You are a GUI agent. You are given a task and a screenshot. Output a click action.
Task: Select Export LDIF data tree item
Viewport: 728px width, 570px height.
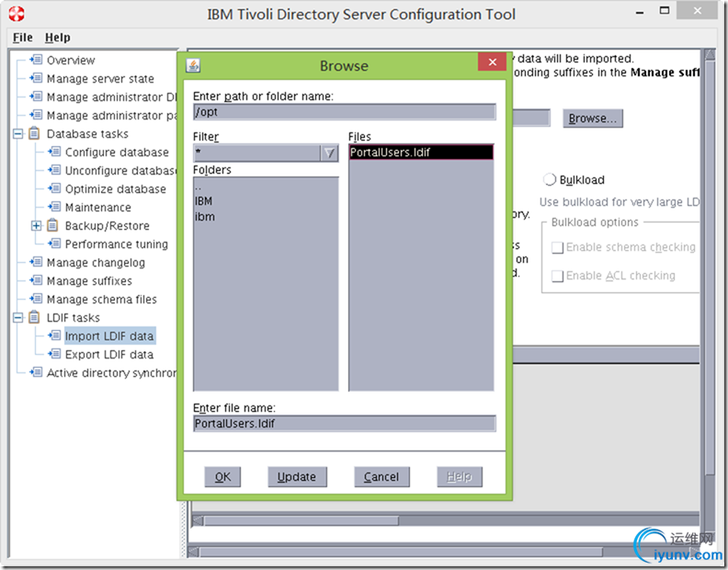[109, 355]
